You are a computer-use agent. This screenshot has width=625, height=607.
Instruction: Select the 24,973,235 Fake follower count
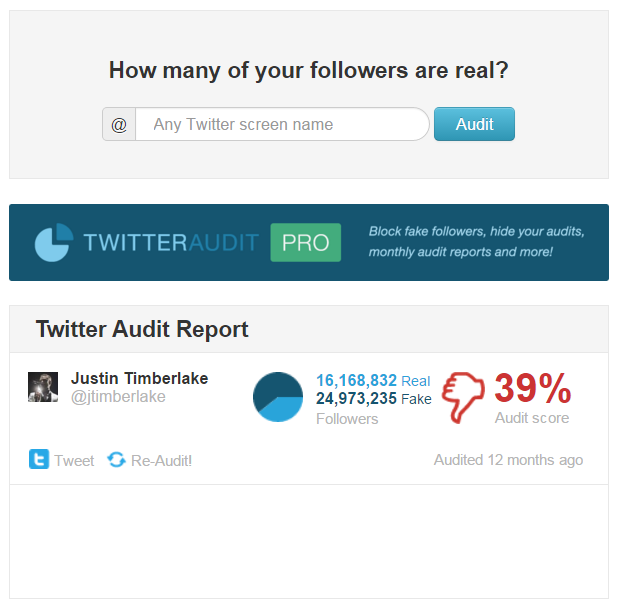pos(373,399)
